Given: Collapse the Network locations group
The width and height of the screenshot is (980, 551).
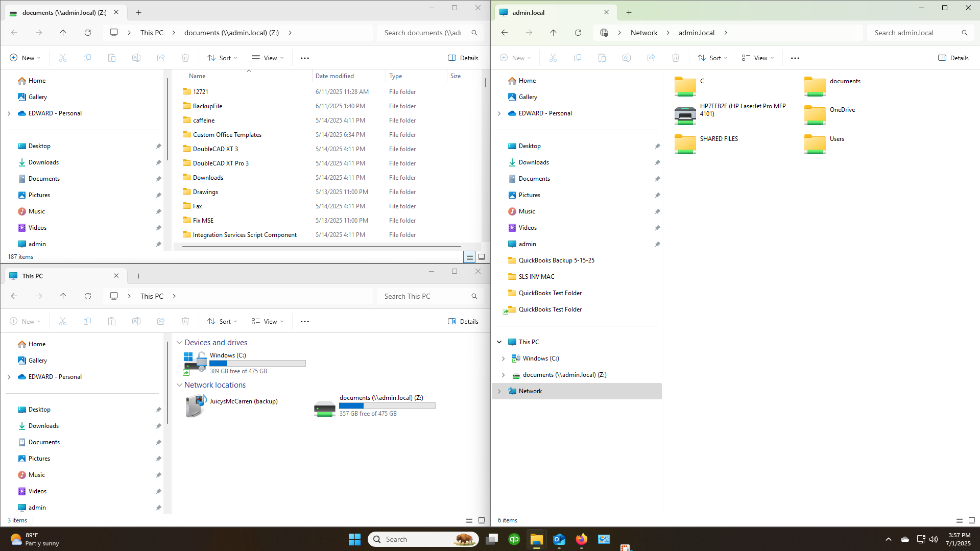Looking at the screenshot, I should pos(179,385).
